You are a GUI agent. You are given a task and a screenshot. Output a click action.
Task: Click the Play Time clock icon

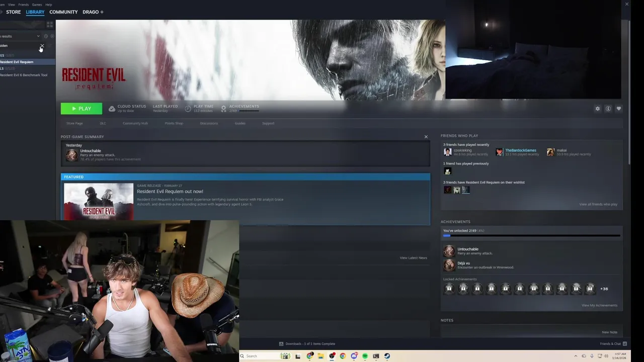point(188,109)
